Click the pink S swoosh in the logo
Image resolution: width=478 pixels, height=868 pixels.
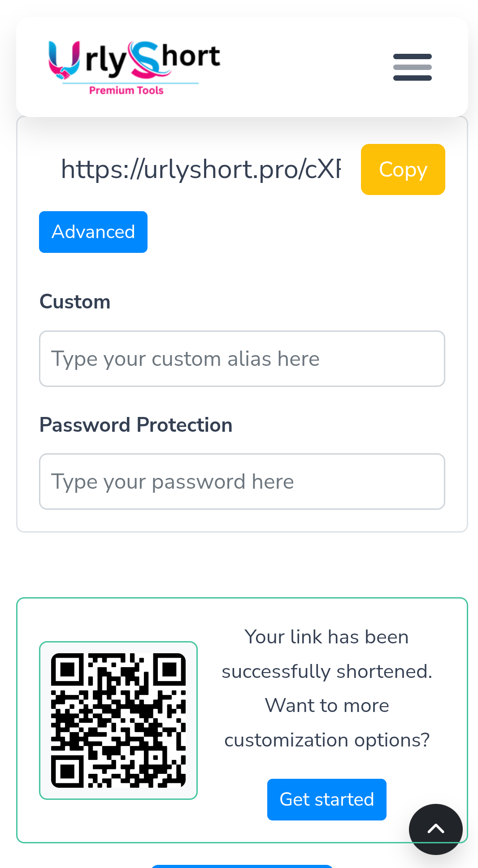click(x=144, y=59)
